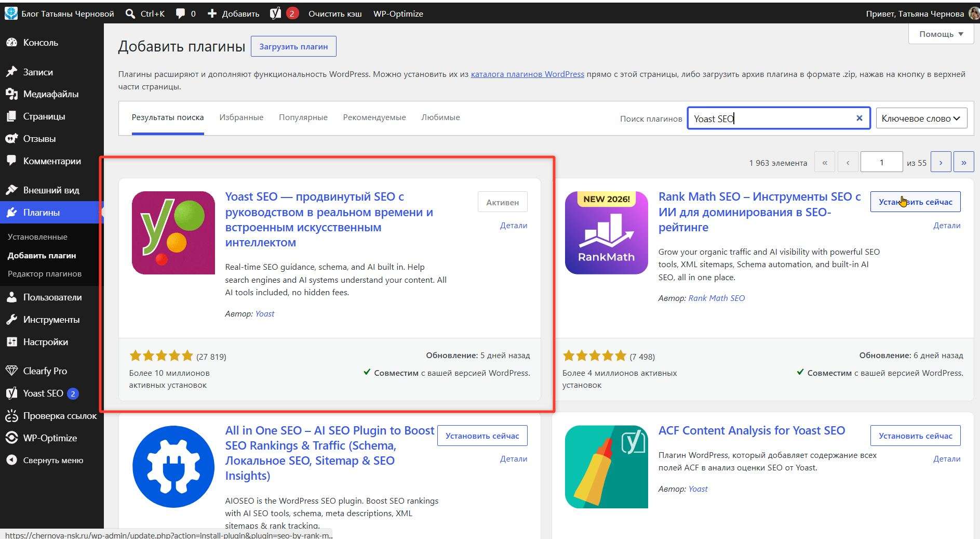Install ACF Content Analysis for Yoast SEO
This screenshot has height=539, width=980.
point(915,436)
